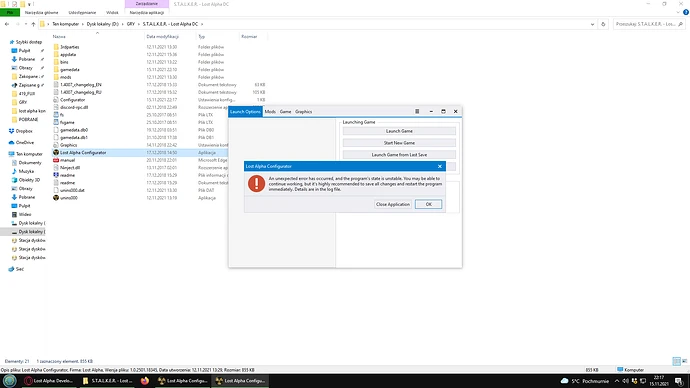Viewport: 690px width, 388px height.
Task: Select the gamedata folder icon
Action: click(56, 70)
